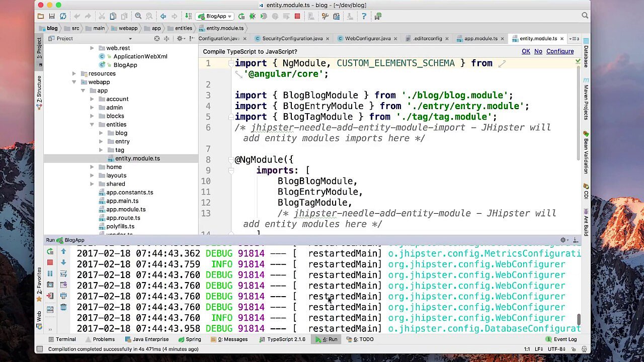Click the Search Everywhere magnifier icon
Screen dimensions: 644x362
585,16
